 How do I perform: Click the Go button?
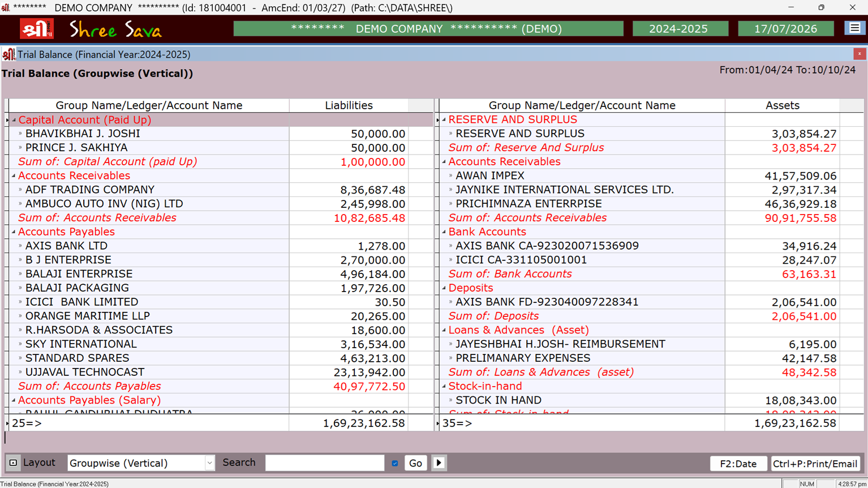(x=415, y=463)
